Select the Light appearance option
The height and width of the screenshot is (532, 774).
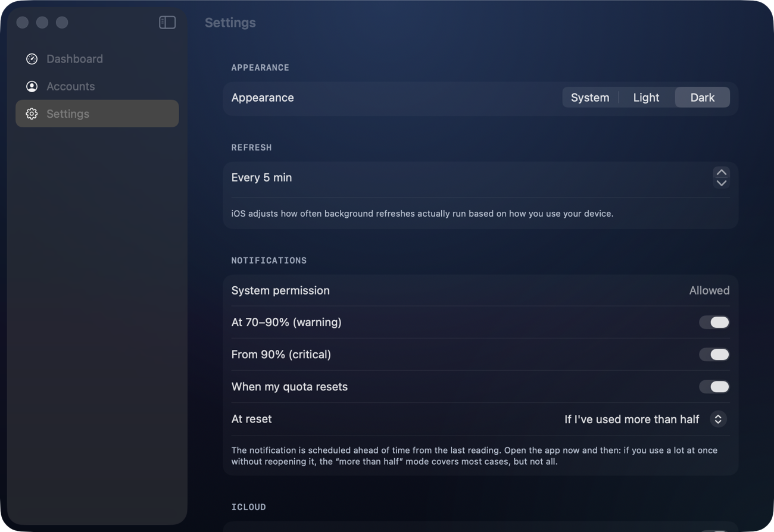[x=647, y=98]
